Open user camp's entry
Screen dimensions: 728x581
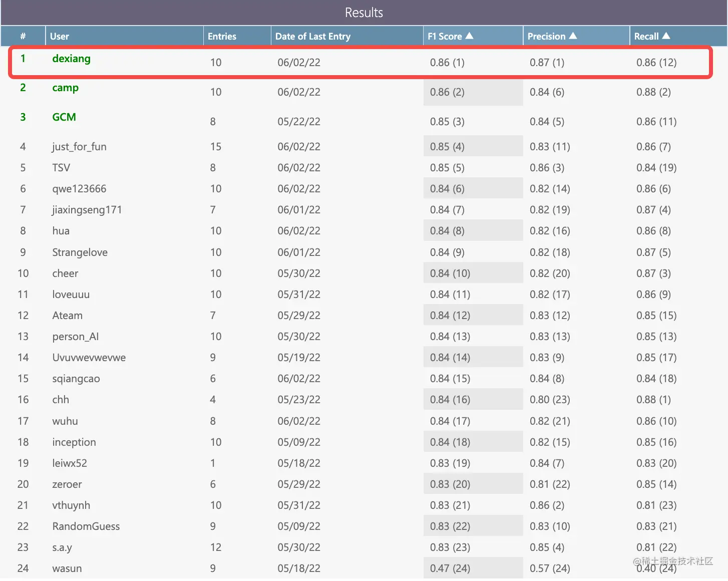[x=66, y=88]
